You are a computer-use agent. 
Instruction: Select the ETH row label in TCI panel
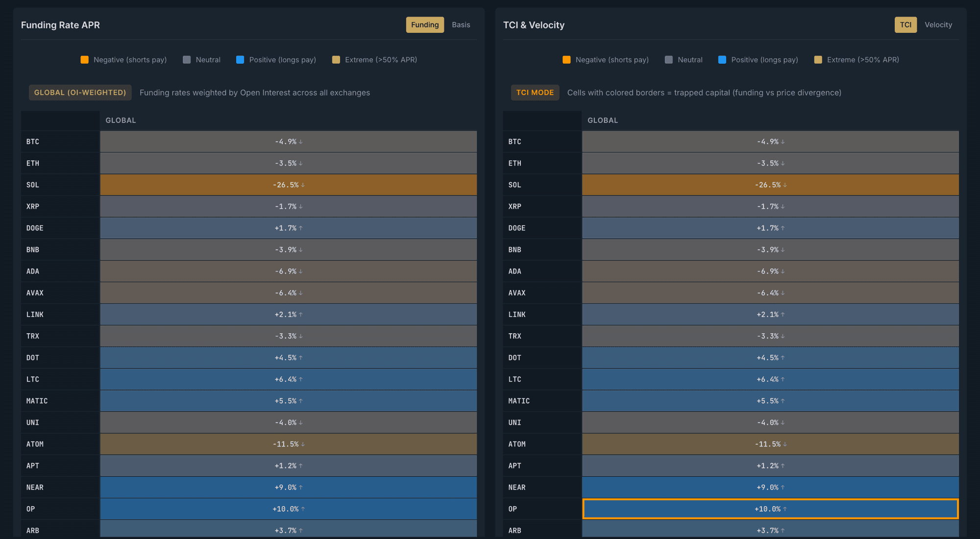click(x=514, y=163)
